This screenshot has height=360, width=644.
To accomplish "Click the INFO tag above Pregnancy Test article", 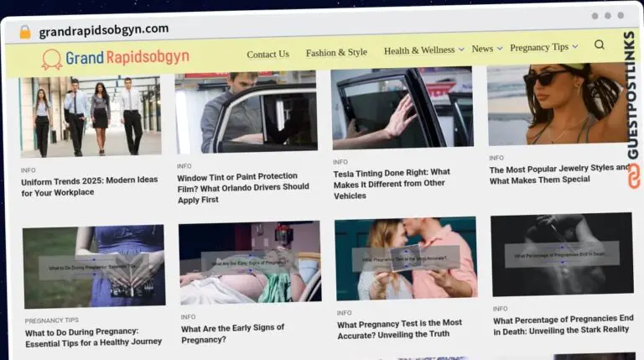I will pyautogui.click(x=344, y=313).
